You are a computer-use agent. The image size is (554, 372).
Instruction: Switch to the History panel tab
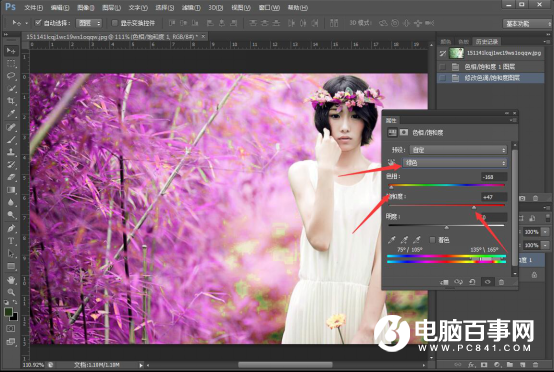click(x=487, y=42)
